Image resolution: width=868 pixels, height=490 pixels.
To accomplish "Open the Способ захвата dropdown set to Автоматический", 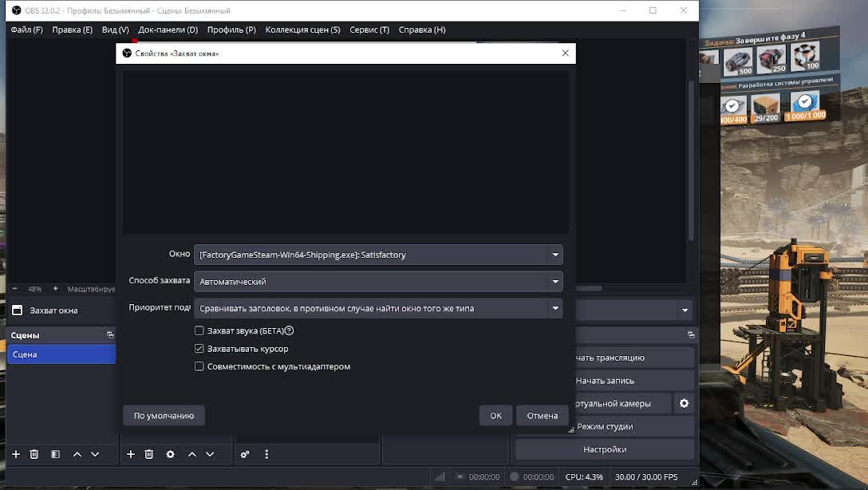I will pos(378,281).
